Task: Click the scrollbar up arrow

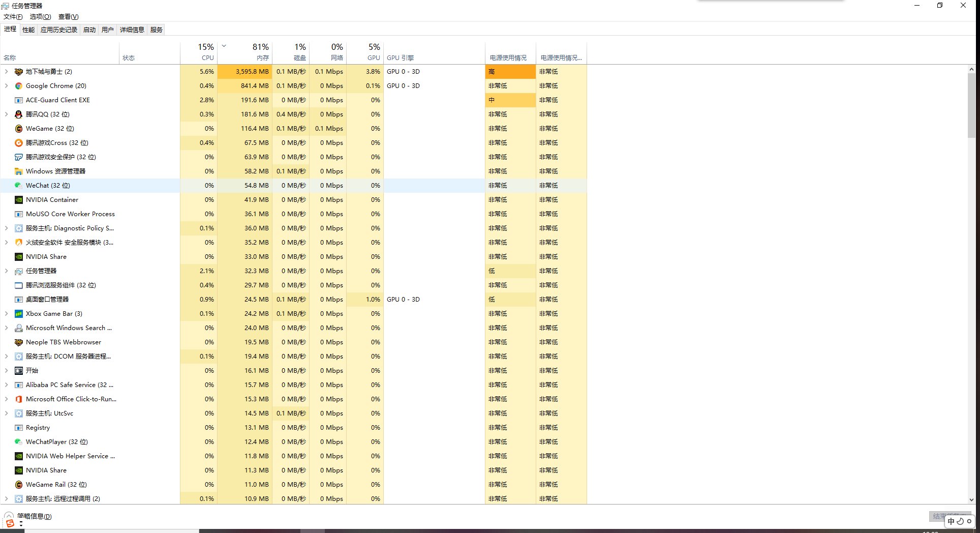Action: click(971, 69)
